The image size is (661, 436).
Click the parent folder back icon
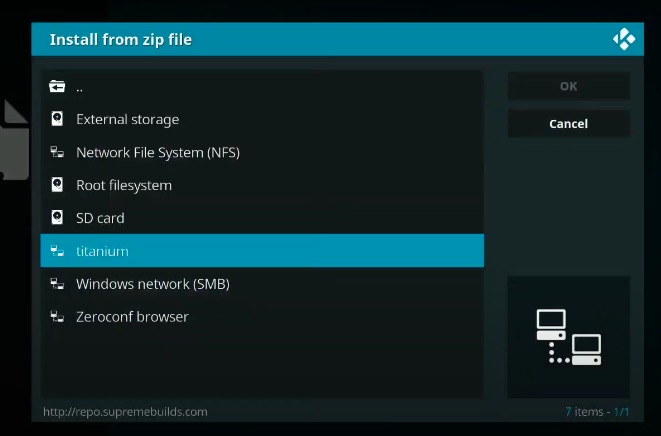(x=57, y=87)
